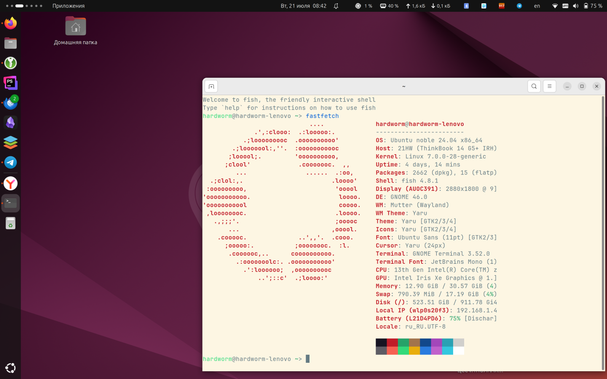Click the Uptime: 4 days line

tap(418, 165)
